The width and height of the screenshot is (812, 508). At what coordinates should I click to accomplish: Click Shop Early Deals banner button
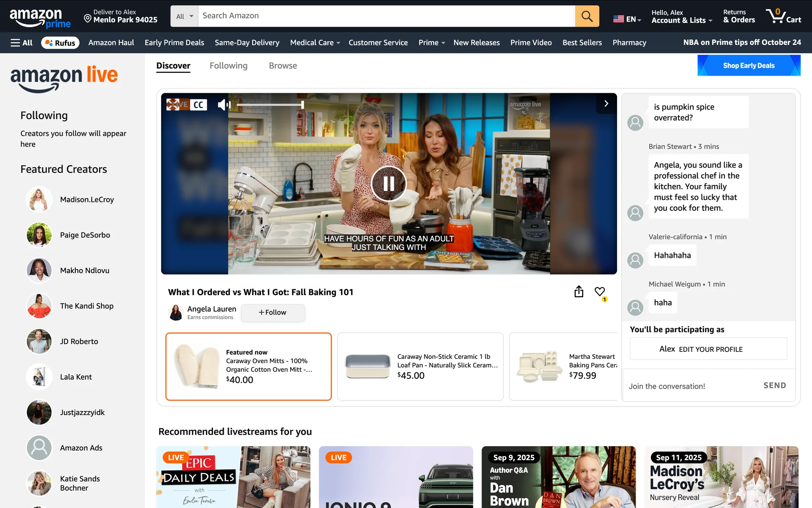pos(749,66)
